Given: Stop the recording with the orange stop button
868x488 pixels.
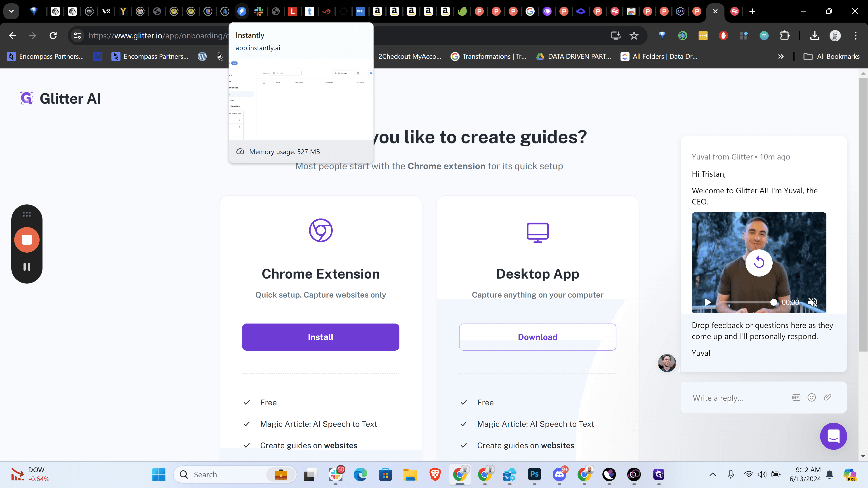Looking at the screenshot, I should point(27,240).
